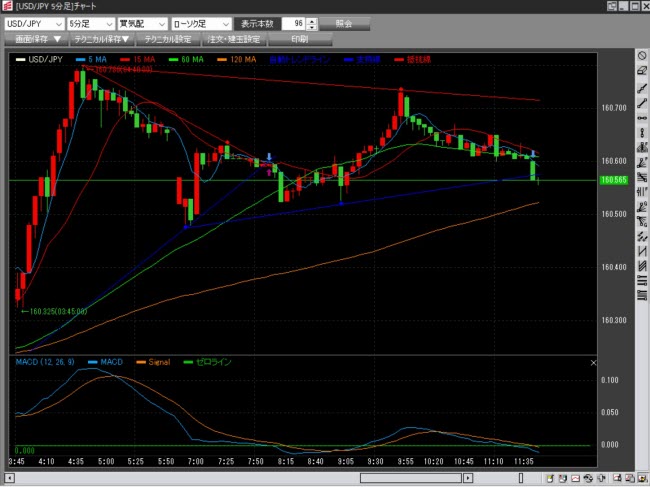650x487 pixels.
Task: Click the pencil note icon in bottom bar
Action: click(550, 478)
